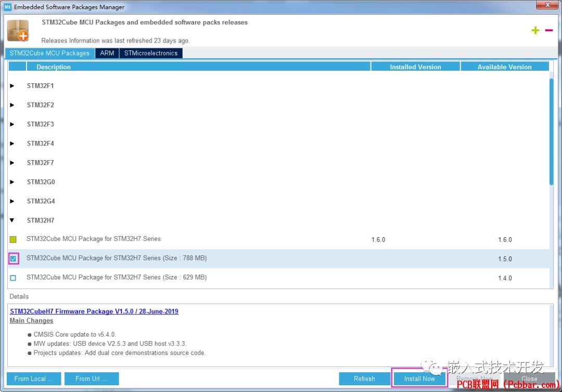Click the Available Version column header
The width and height of the screenshot is (562, 392).
505,67
